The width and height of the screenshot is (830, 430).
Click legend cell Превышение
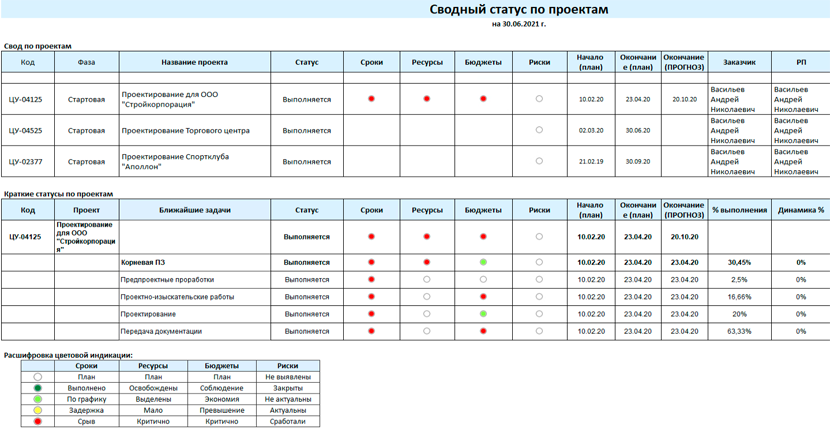coord(222,410)
